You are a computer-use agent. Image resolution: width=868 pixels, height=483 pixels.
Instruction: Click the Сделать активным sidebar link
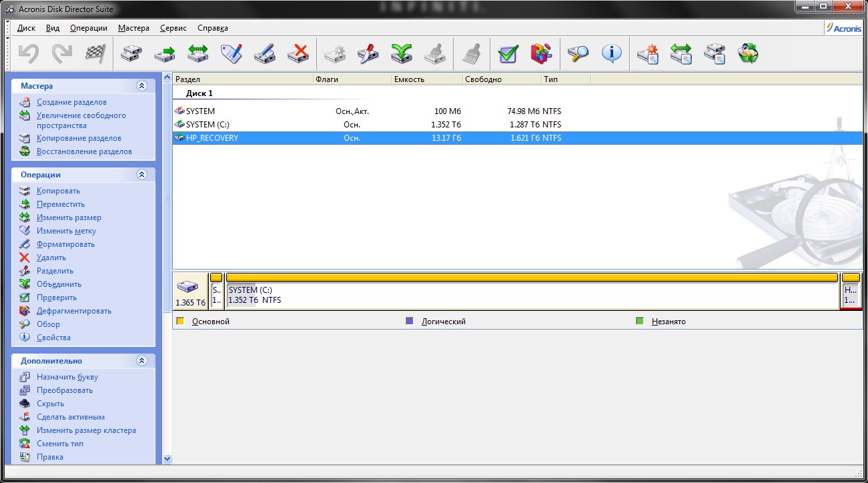[71, 417]
